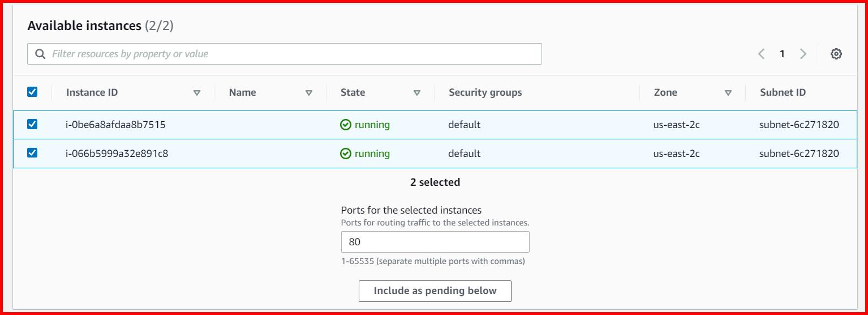
Task: Go to previous page arrow
Action: click(762, 54)
